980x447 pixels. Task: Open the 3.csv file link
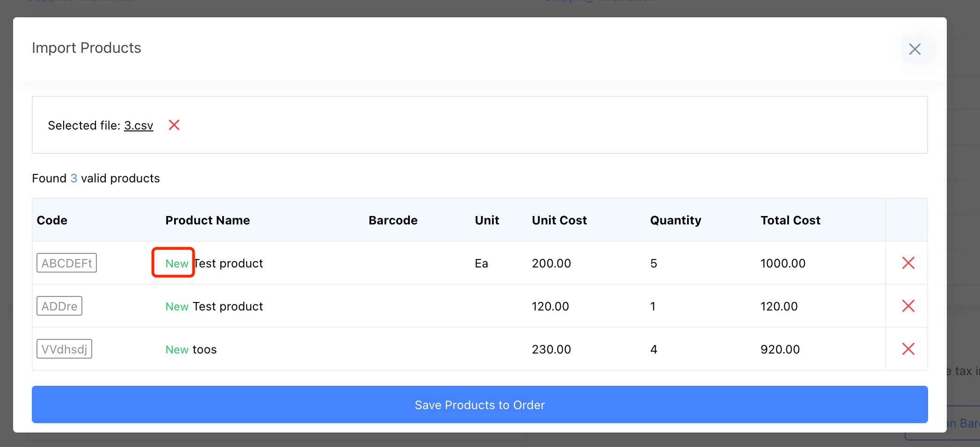pos(139,125)
